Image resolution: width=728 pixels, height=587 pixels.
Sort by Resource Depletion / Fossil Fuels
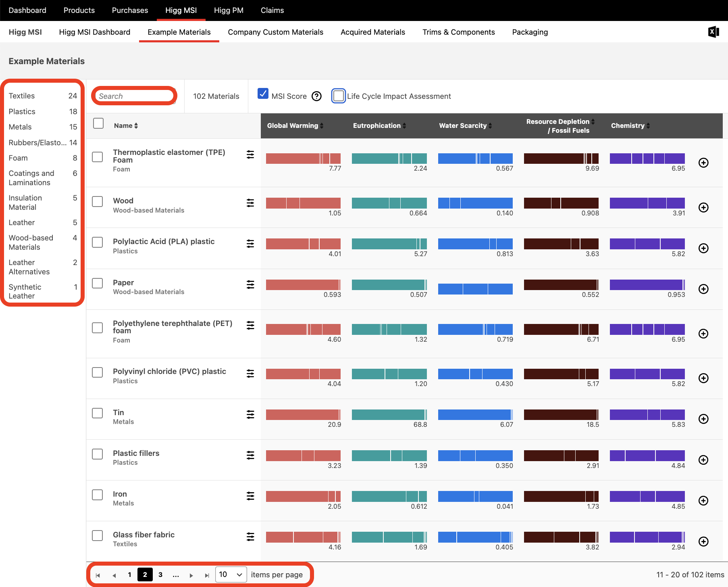[x=560, y=126]
